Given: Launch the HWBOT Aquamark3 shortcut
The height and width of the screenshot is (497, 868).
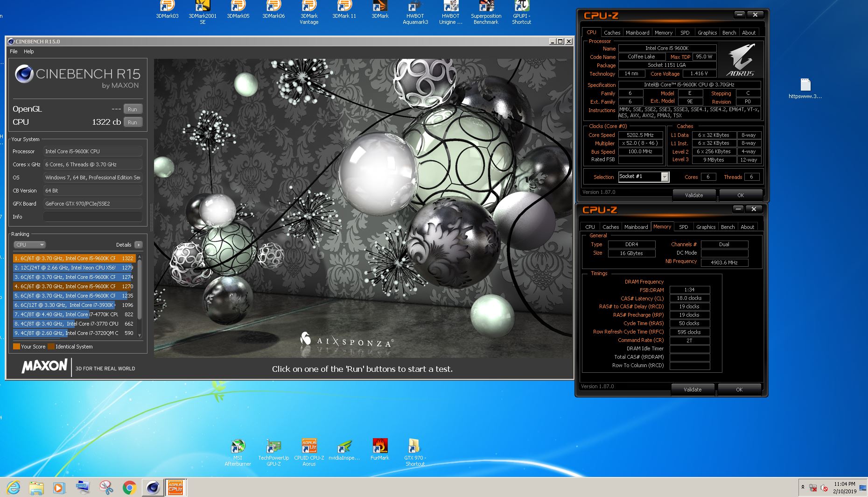Looking at the screenshot, I should coord(415,12).
